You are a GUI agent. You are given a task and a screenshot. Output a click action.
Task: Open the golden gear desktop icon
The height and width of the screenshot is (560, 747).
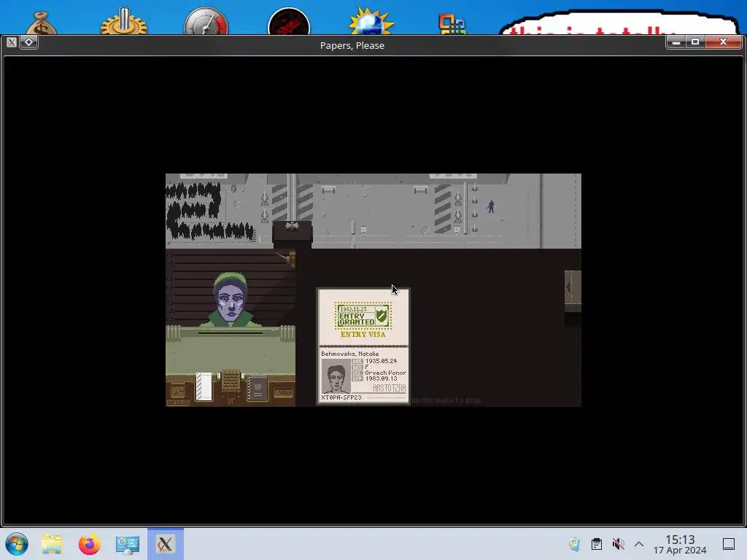pos(124,21)
